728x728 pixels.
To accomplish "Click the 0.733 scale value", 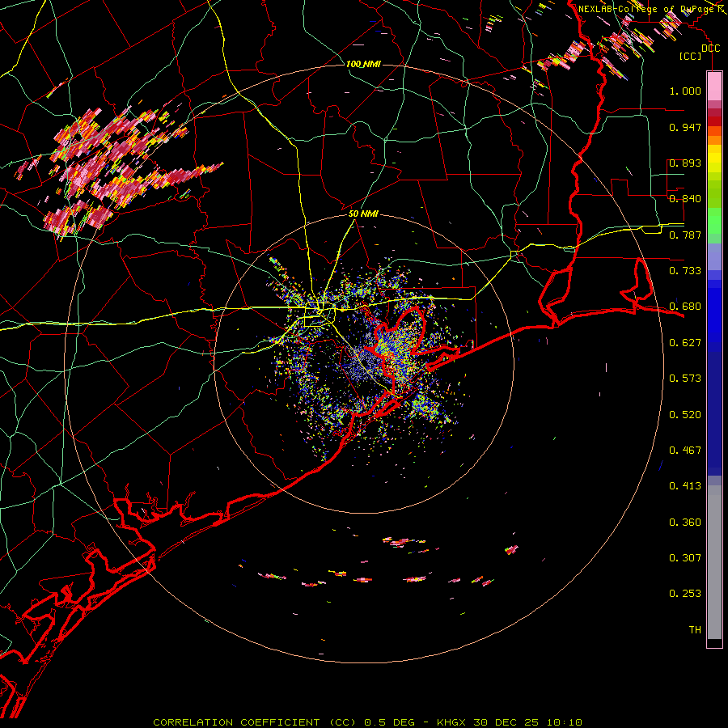I will click(x=685, y=271).
